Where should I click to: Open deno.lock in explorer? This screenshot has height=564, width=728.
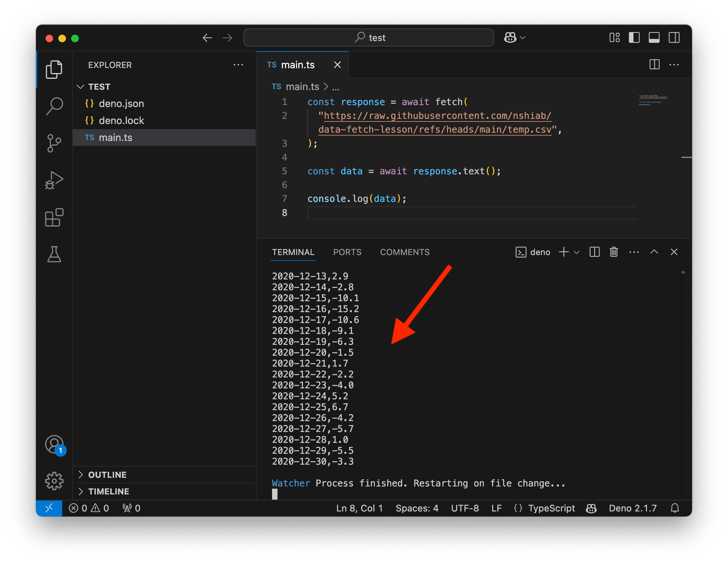pyautogui.click(x=164, y=121)
